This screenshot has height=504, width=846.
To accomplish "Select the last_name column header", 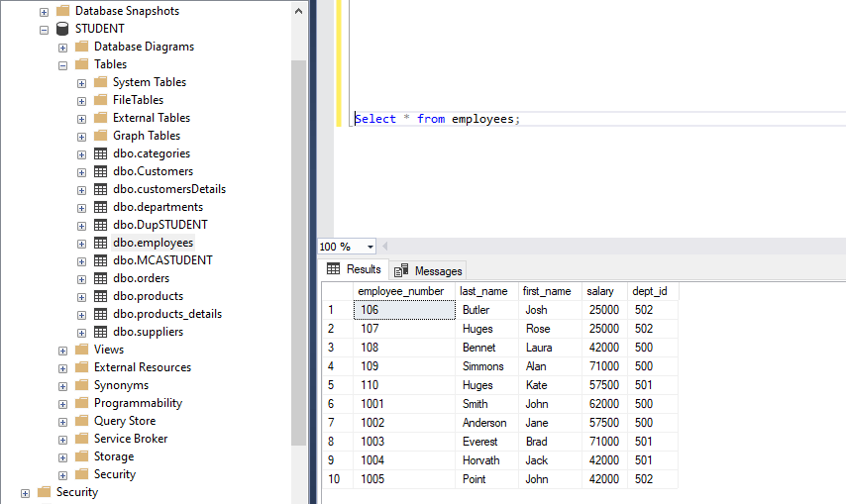I will pyautogui.click(x=486, y=291).
